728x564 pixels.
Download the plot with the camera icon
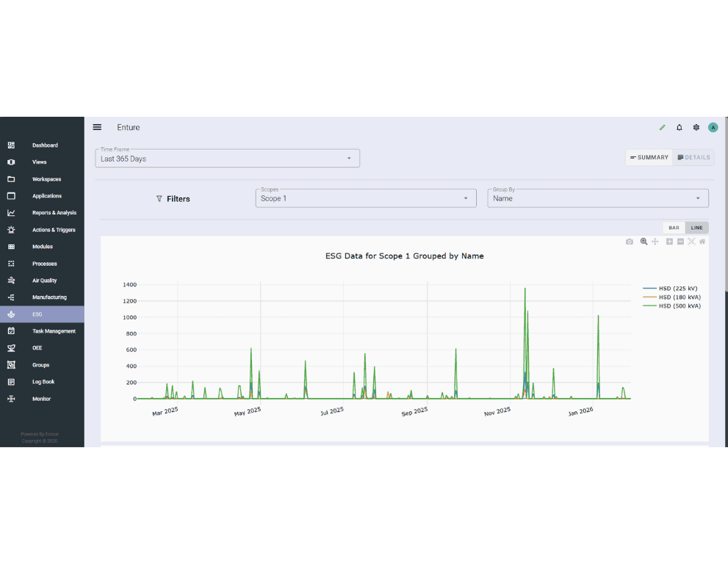point(630,242)
